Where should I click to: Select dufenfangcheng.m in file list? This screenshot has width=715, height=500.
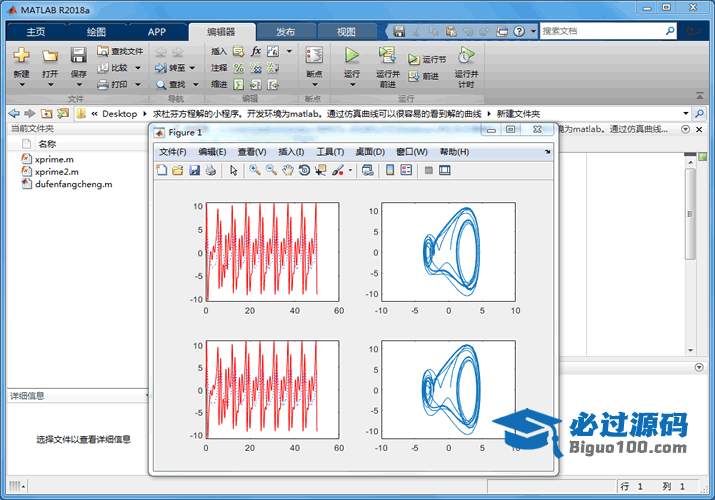click(x=72, y=184)
